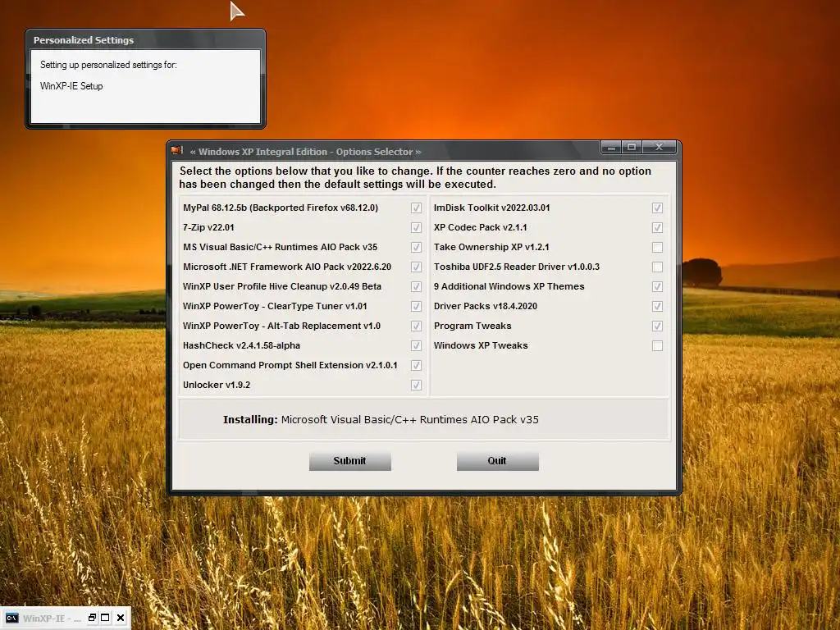840x630 pixels.
Task: Click the Quit button
Action: pos(498,461)
